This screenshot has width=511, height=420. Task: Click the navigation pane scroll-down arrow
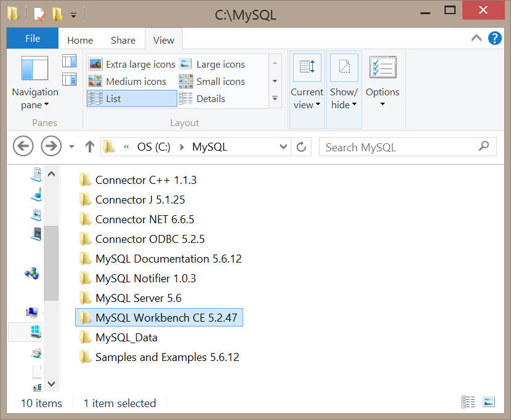[x=51, y=384]
